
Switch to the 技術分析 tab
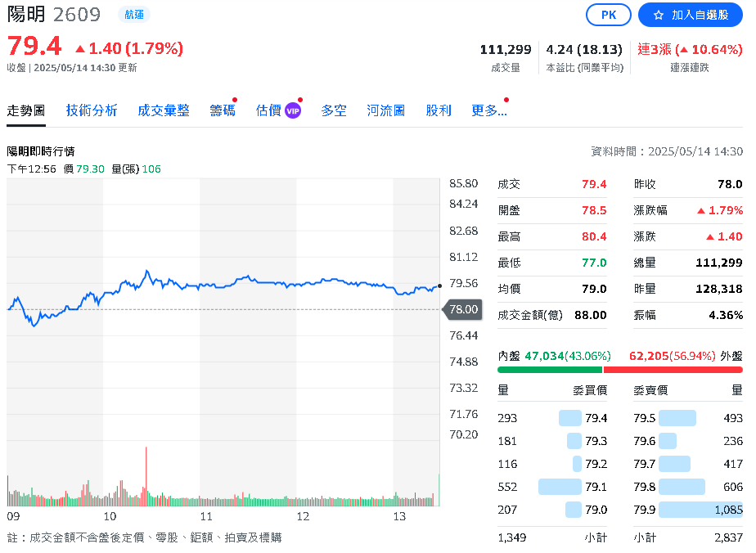(x=92, y=111)
